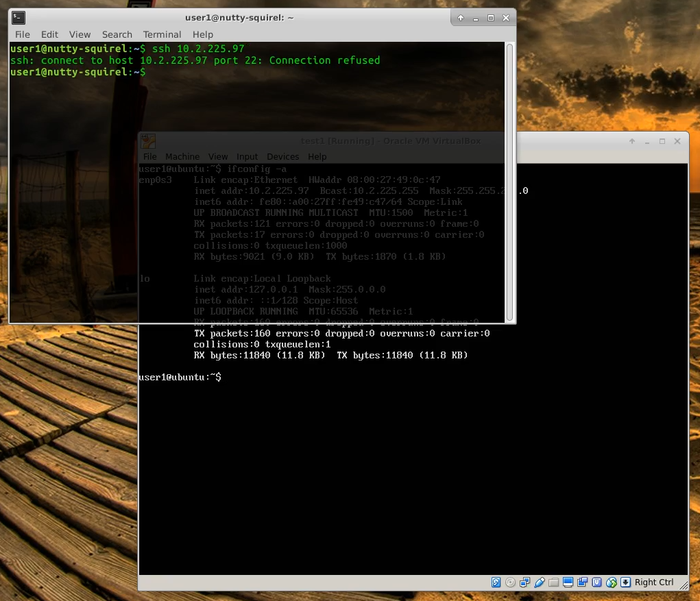Maximize the VirtualBox test1 window

coord(662,141)
